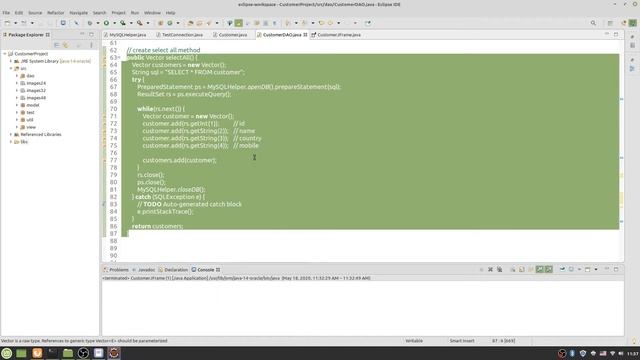This screenshot has width=640, height=360.
Task: Expand Referenced Libraries node
Action: (11, 135)
